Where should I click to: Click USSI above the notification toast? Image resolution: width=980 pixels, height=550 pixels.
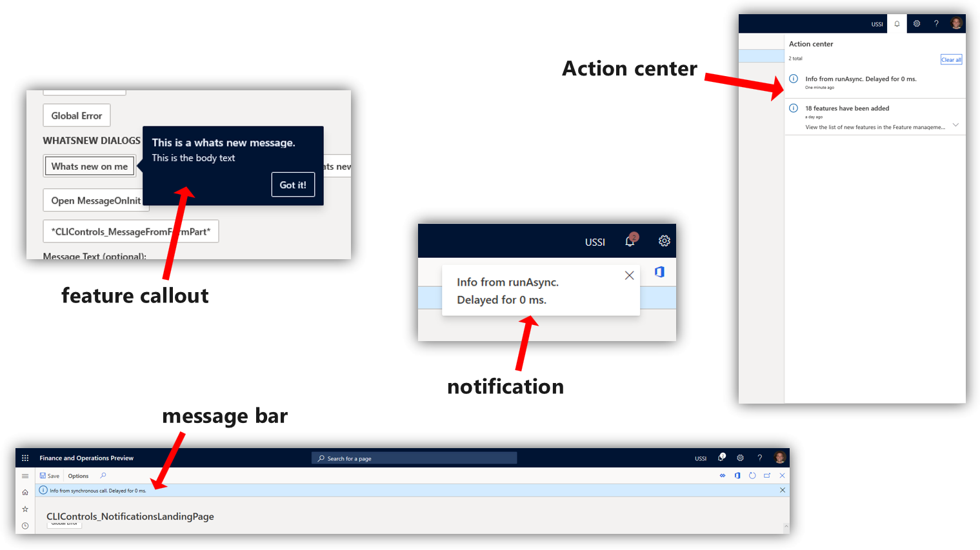click(595, 242)
